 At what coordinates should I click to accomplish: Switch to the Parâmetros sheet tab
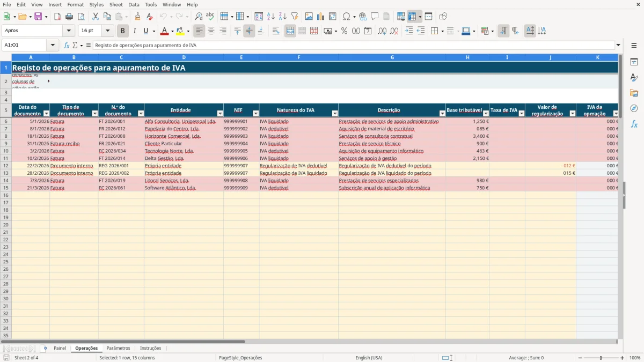tap(118, 348)
